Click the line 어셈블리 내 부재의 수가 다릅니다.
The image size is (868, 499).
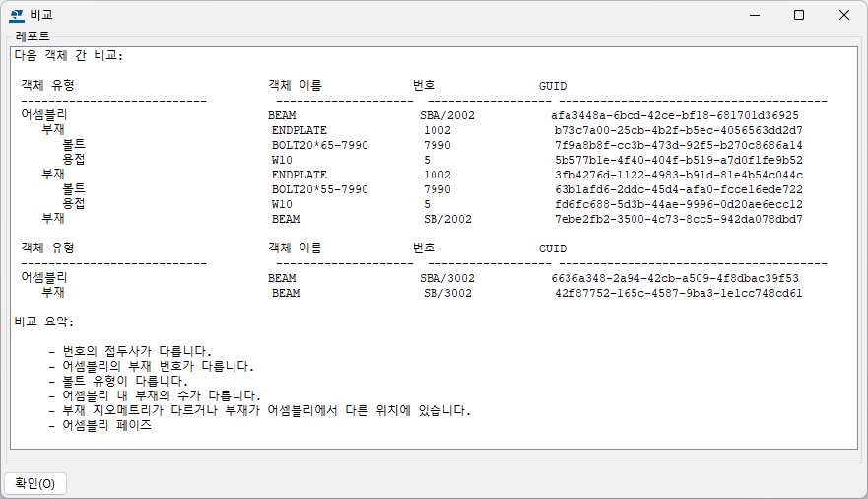pyautogui.click(x=162, y=396)
